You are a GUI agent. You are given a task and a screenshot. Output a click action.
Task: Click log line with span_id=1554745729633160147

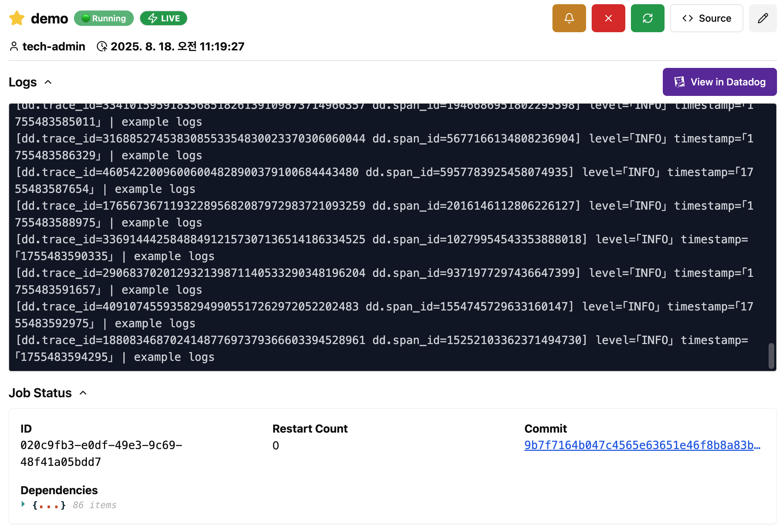click(x=384, y=315)
